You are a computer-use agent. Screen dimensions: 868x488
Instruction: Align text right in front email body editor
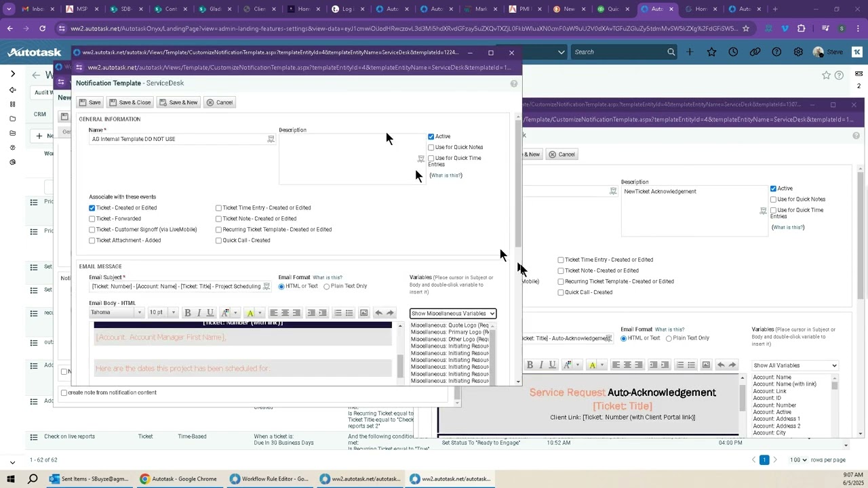[296, 312]
